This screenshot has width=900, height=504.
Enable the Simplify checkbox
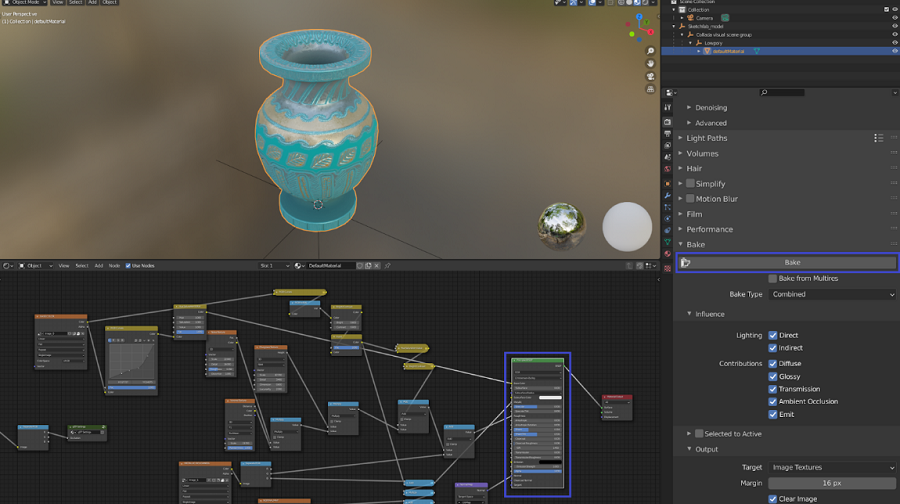click(x=690, y=183)
